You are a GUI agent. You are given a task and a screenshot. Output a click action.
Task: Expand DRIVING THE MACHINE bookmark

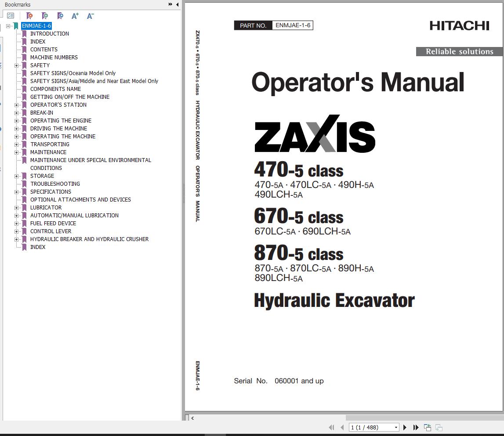[x=16, y=129]
